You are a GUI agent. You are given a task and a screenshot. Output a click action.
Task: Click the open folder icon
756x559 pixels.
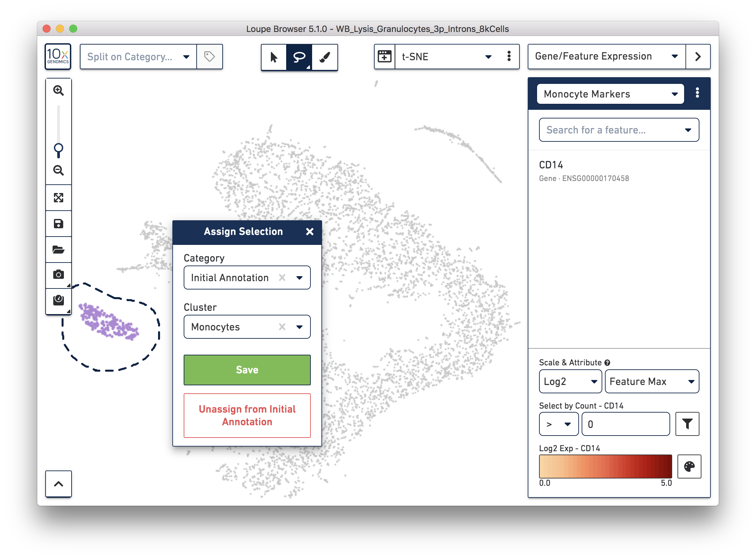59,250
